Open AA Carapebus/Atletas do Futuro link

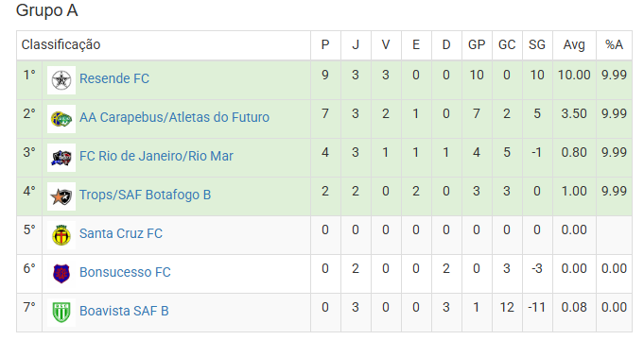click(174, 117)
